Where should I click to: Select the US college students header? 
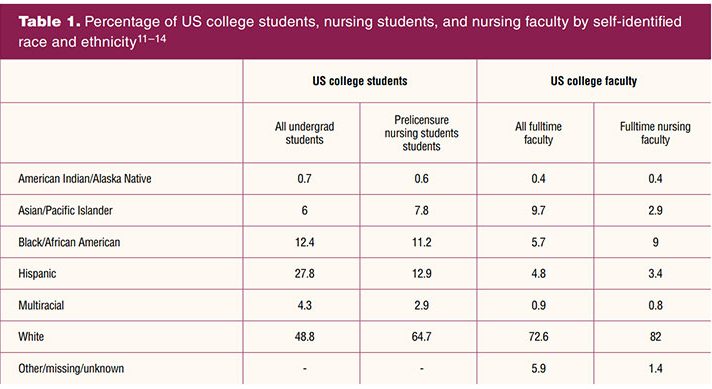[360, 81]
